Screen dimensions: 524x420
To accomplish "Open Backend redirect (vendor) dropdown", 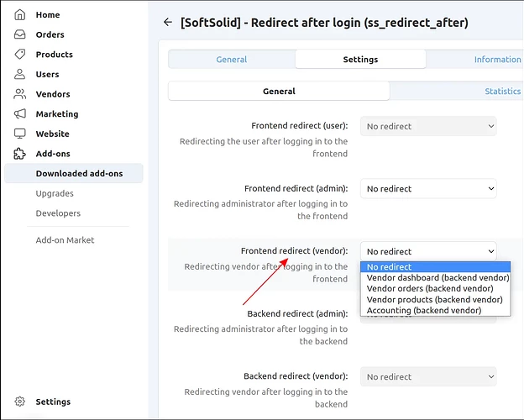I will (x=428, y=376).
